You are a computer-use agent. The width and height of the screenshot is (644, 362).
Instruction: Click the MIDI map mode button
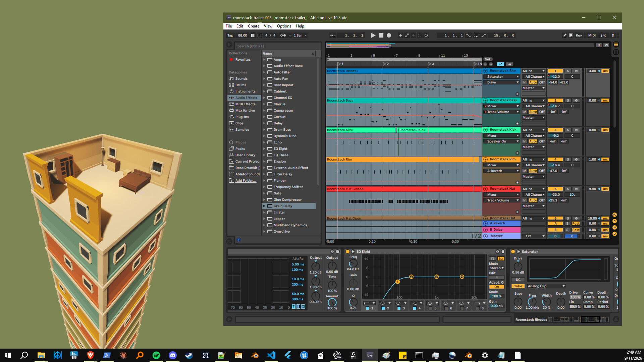[x=592, y=36]
